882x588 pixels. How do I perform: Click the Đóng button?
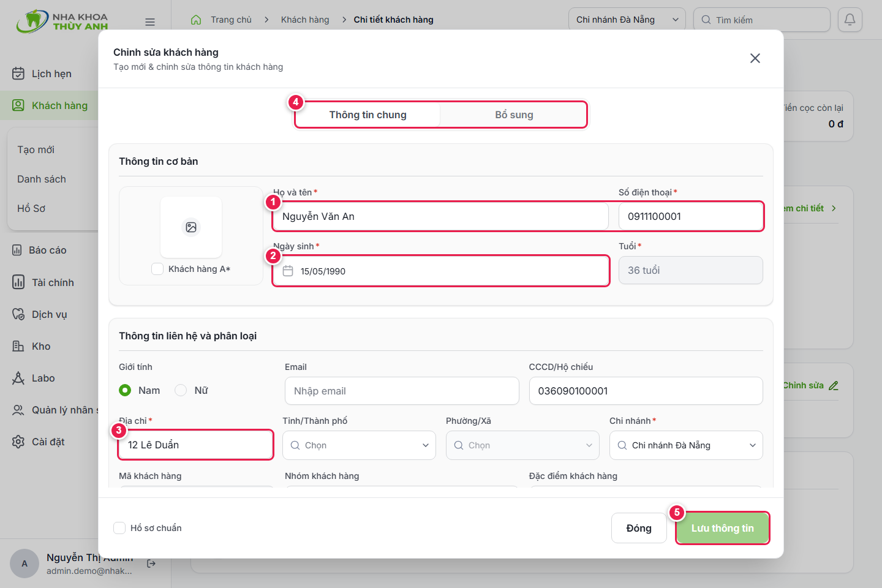(639, 528)
